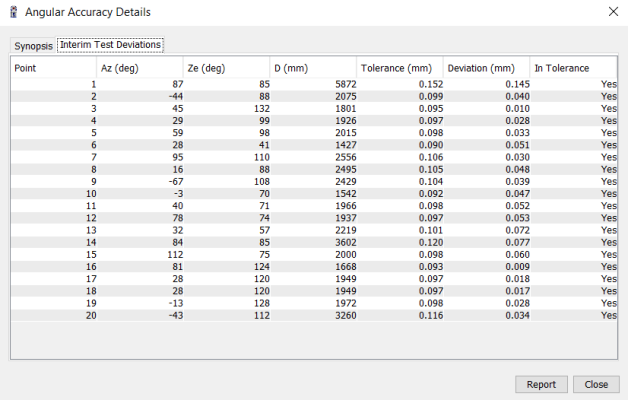Click the app icon in title bar
Image resolution: width=628 pixels, height=400 pixels.
pyautogui.click(x=12, y=12)
